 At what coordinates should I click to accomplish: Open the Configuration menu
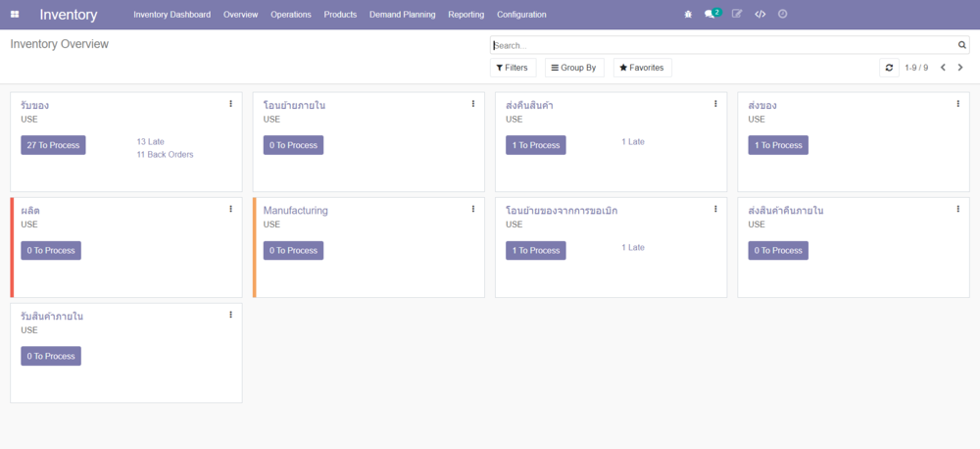click(521, 15)
